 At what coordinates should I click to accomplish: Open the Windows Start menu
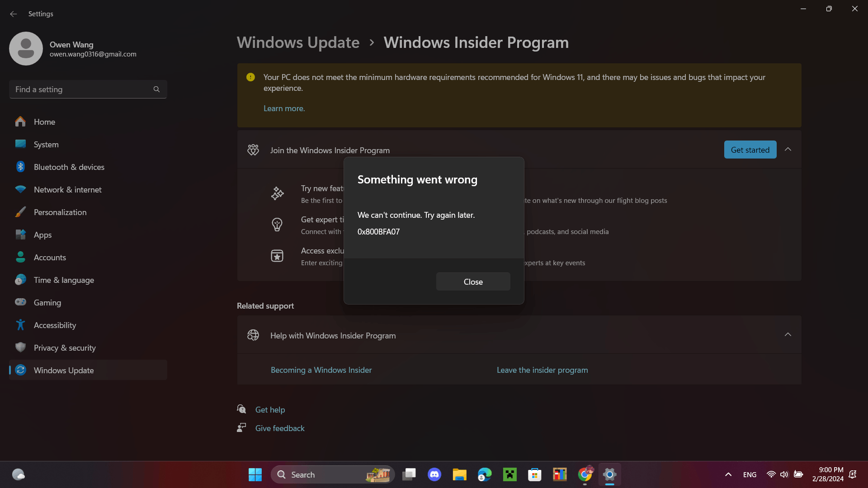[x=255, y=474]
